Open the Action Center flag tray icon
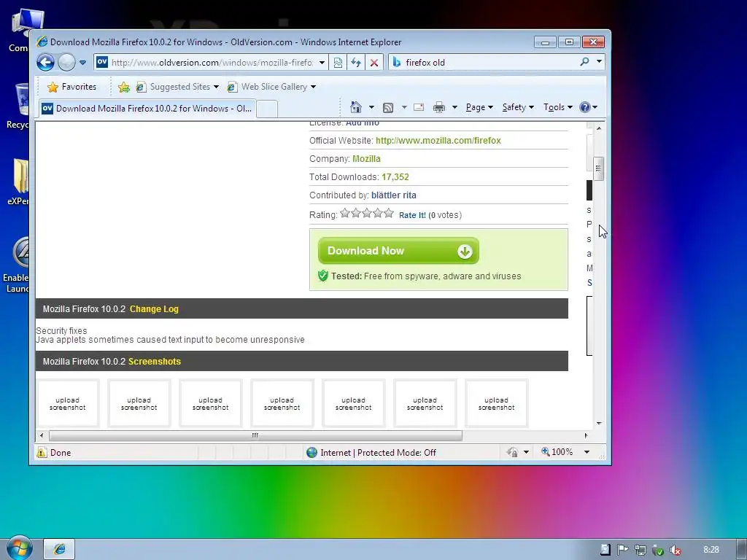Screen dimensions: 747x560 (x=622, y=550)
